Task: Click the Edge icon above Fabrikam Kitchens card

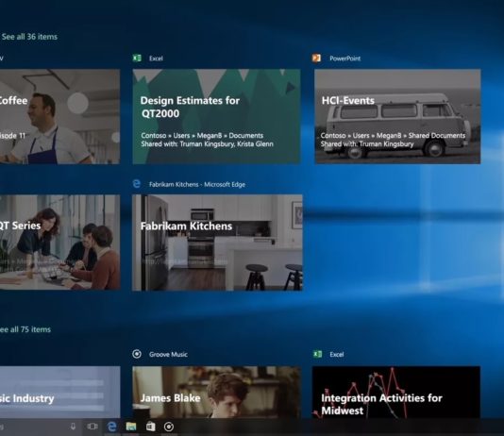Action: 137,184
